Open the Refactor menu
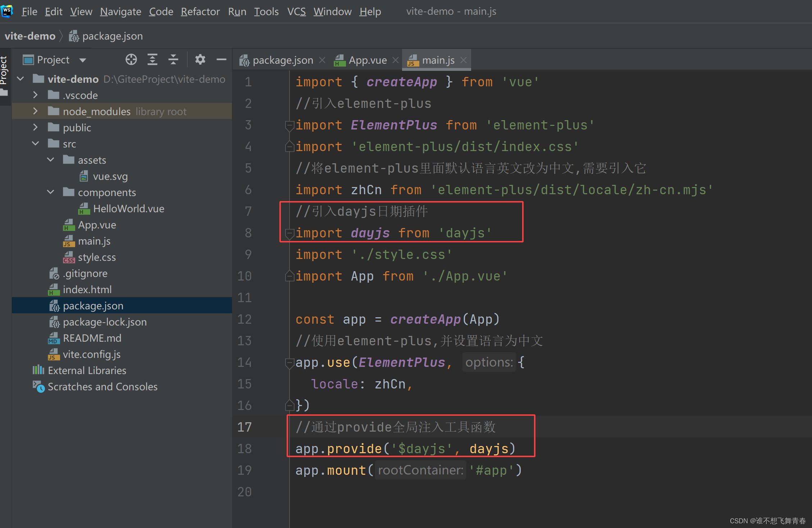Image resolution: width=812 pixels, height=528 pixels. (x=200, y=12)
